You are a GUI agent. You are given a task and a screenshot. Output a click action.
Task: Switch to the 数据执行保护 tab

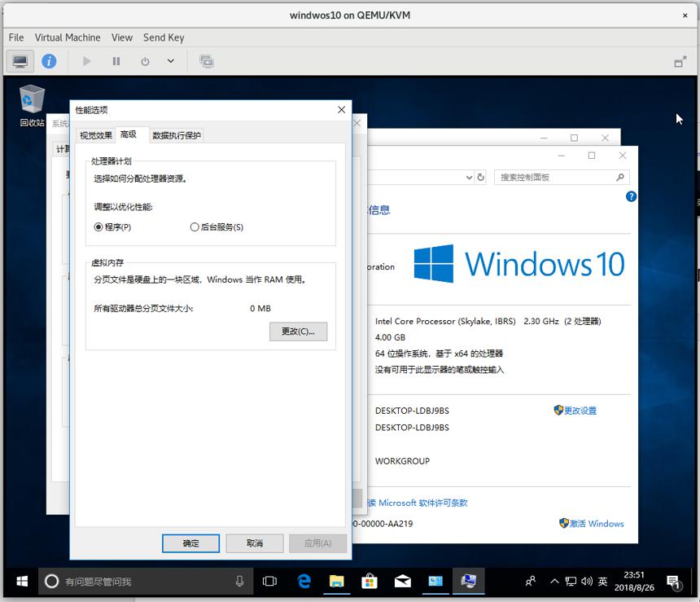177,135
